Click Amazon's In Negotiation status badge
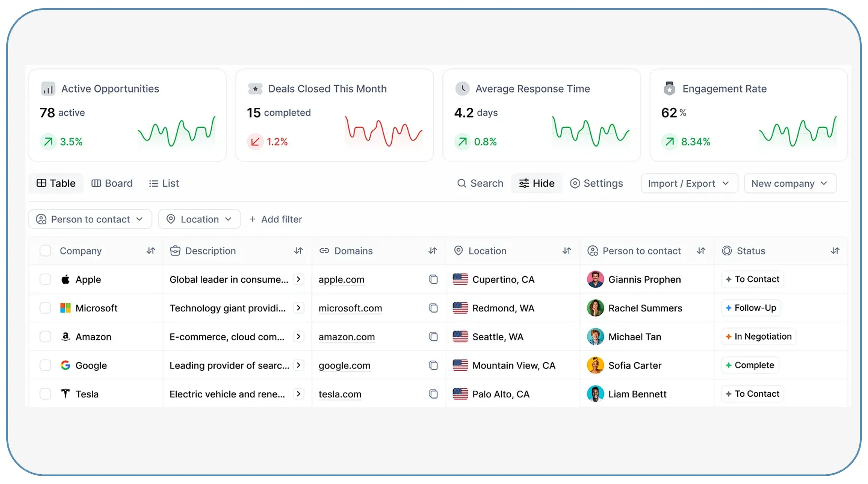868x484 pixels. [759, 336]
